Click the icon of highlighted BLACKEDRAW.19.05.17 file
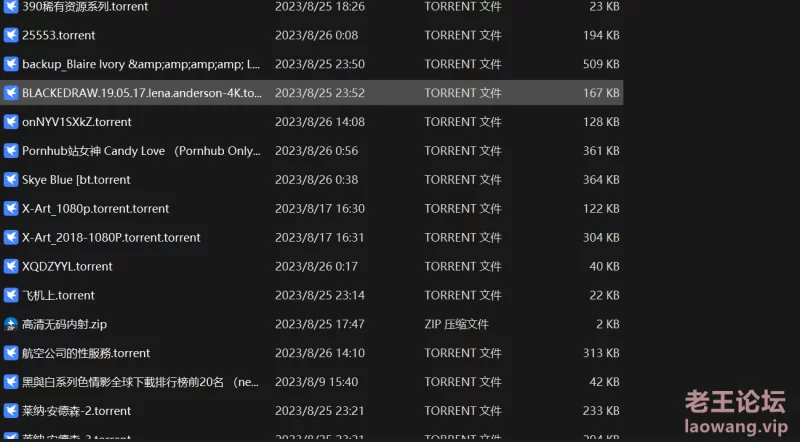 pos(11,93)
